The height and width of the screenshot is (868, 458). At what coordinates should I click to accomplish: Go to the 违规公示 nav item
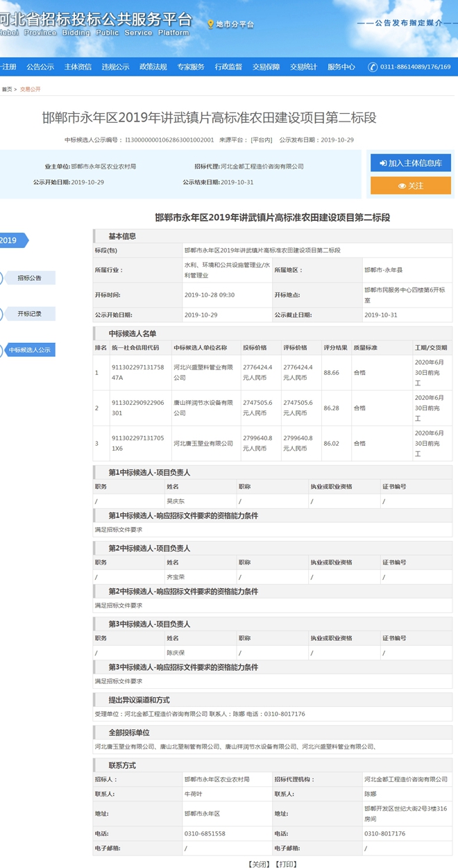coord(115,67)
